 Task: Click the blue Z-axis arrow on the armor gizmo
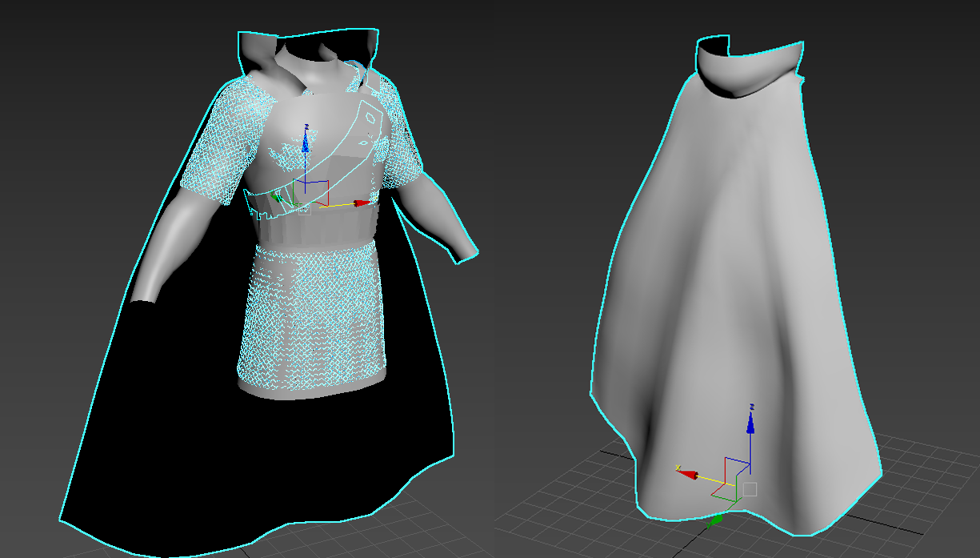[305, 143]
